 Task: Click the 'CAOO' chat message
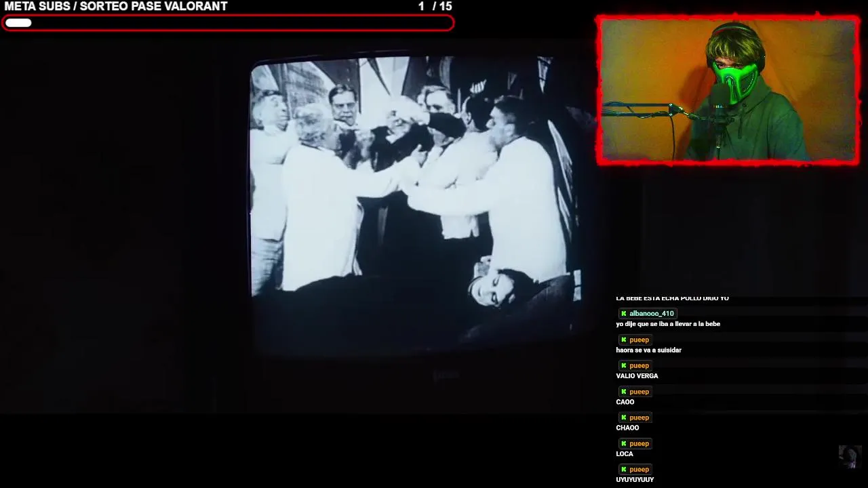coord(625,402)
